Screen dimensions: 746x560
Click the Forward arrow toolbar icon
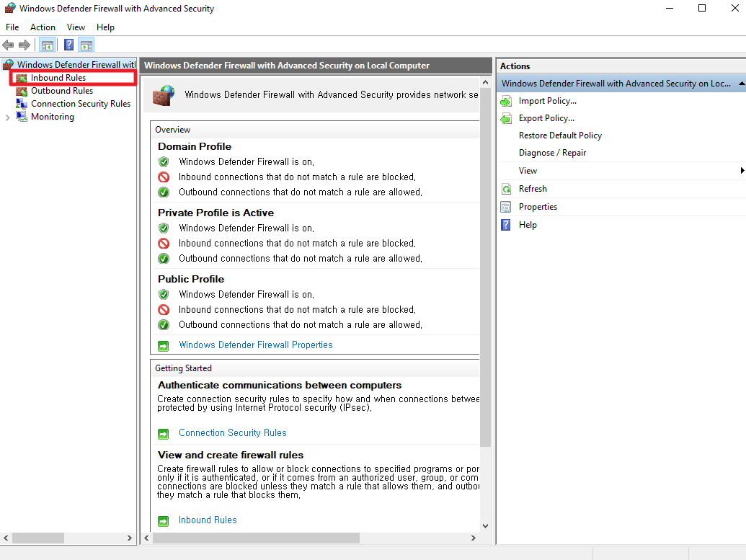[25, 45]
